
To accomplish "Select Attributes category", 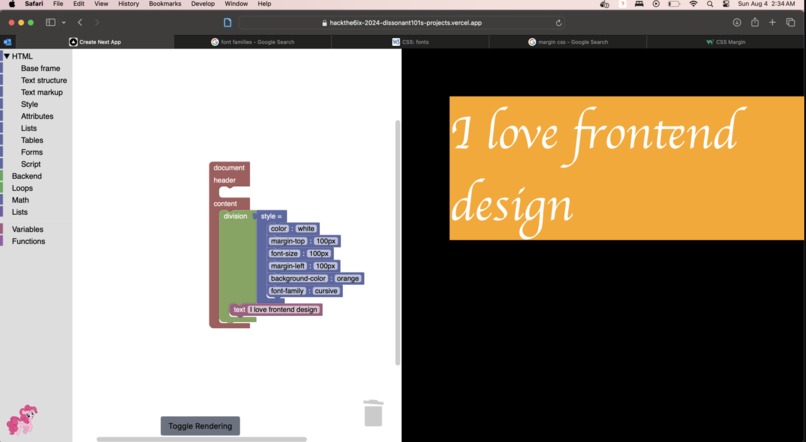I will [37, 116].
